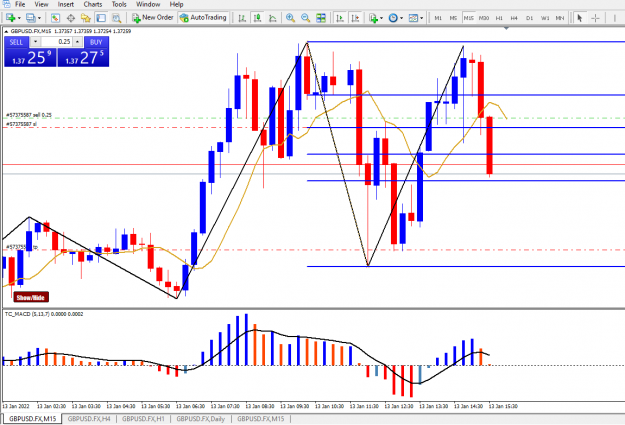
Task: Switch to the GBPUSD.FX,H1 chart tab
Action: click(x=143, y=419)
